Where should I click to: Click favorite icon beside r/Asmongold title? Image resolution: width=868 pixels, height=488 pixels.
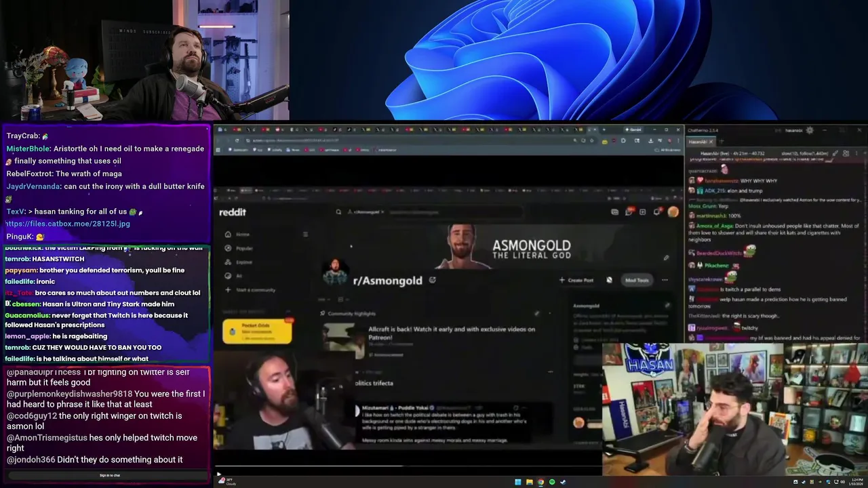pos(433,280)
